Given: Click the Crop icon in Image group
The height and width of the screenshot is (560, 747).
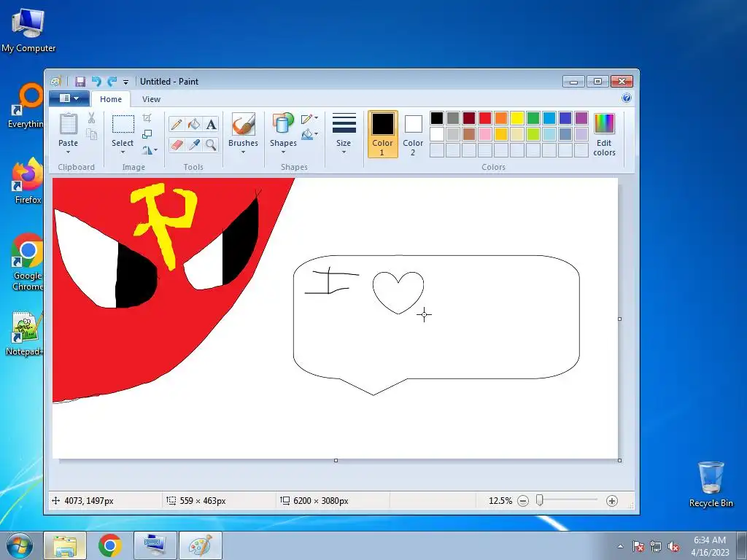Looking at the screenshot, I should coord(147,118).
